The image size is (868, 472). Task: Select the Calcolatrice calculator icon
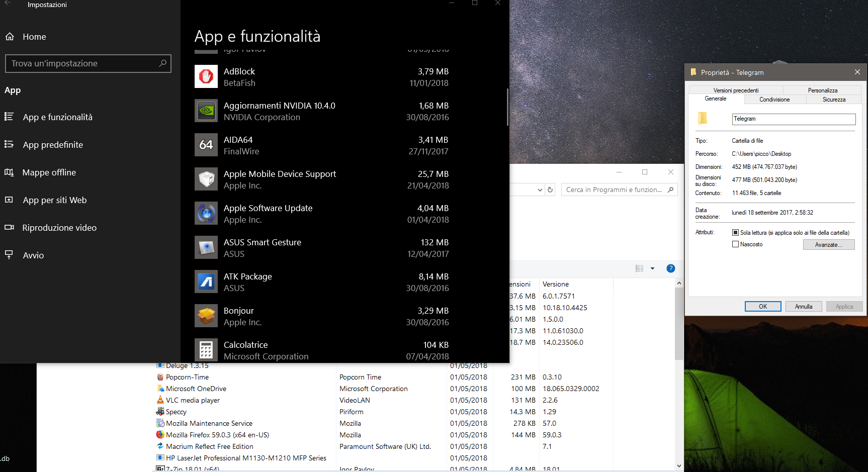coord(206,350)
